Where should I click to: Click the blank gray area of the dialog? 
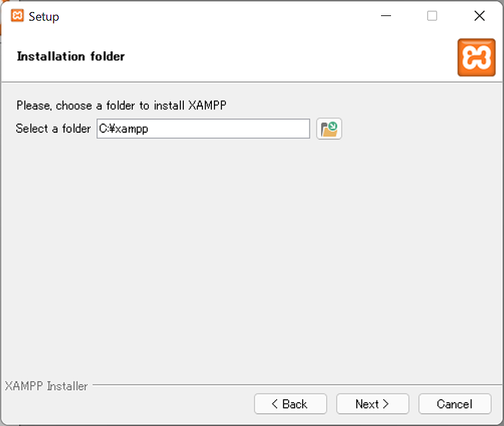pyautogui.click(x=251, y=254)
